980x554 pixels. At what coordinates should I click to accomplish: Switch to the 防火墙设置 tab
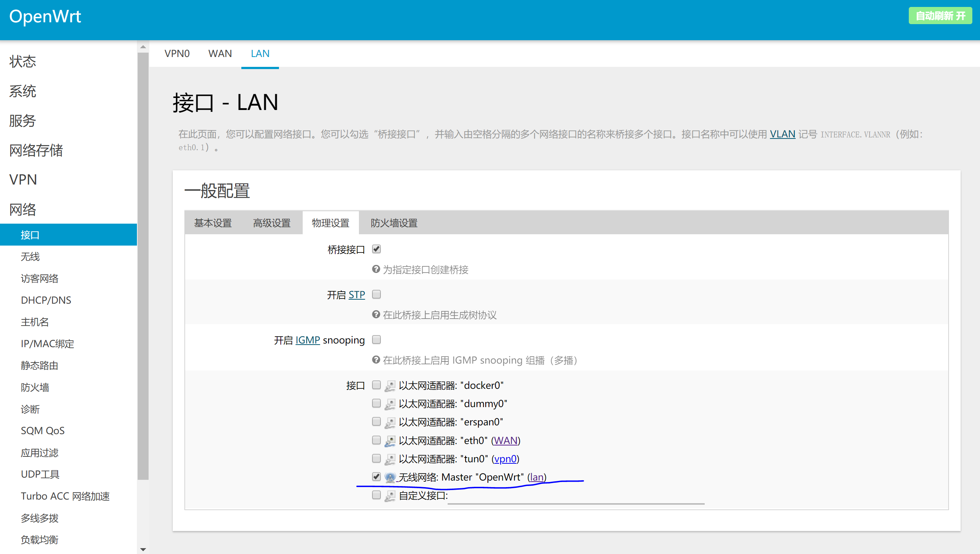(x=394, y=223)
